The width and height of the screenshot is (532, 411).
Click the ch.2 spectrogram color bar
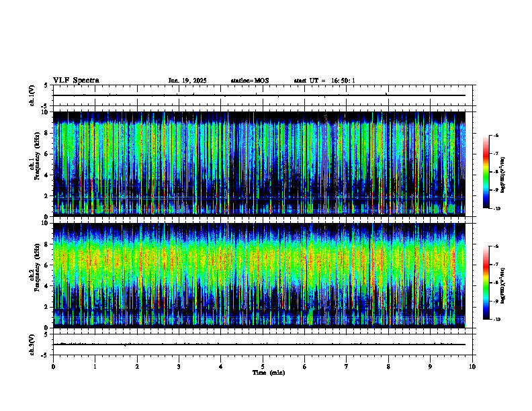486,283
